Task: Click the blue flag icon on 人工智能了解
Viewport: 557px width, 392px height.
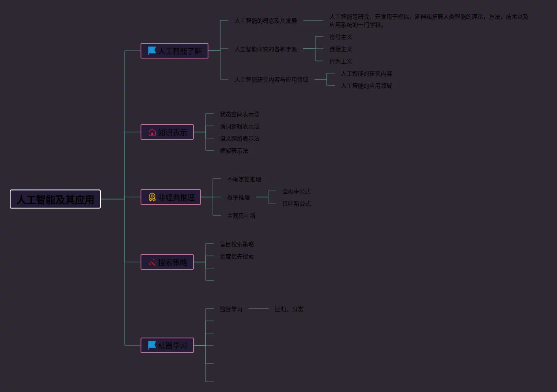Action: [x=152, y=50]
